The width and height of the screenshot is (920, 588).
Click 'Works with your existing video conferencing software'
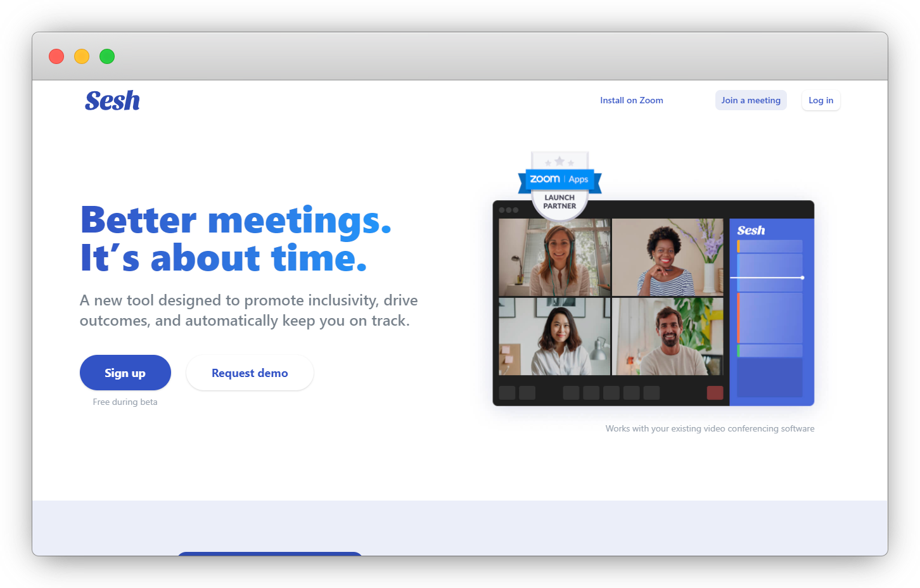tap(710, 428)
